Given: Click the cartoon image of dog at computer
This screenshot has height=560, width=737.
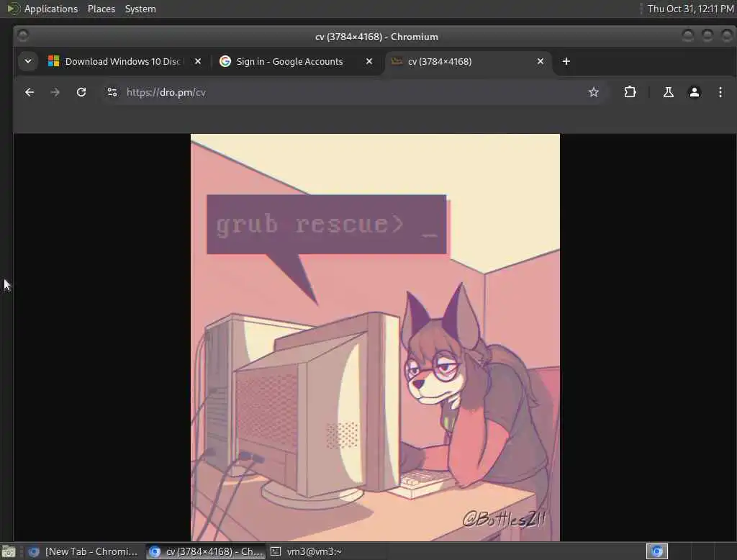Looking at the screenshot, I should [375, 337].
